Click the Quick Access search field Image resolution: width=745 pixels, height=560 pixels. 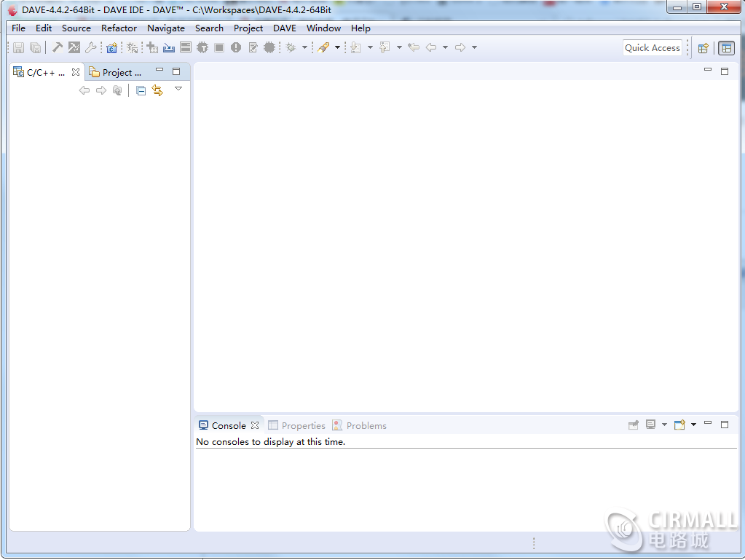tap(652, 48)
